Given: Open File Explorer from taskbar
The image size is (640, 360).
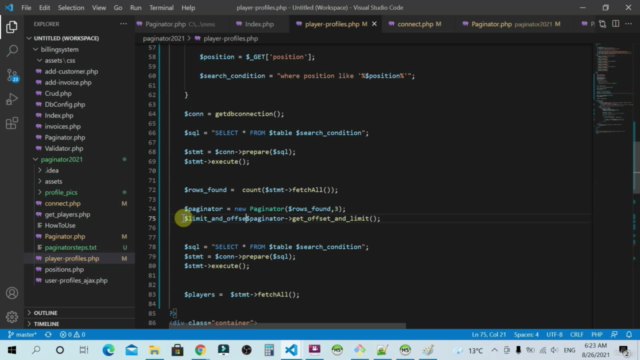Looking at the screenshot, I should click(x=154, y=350).
